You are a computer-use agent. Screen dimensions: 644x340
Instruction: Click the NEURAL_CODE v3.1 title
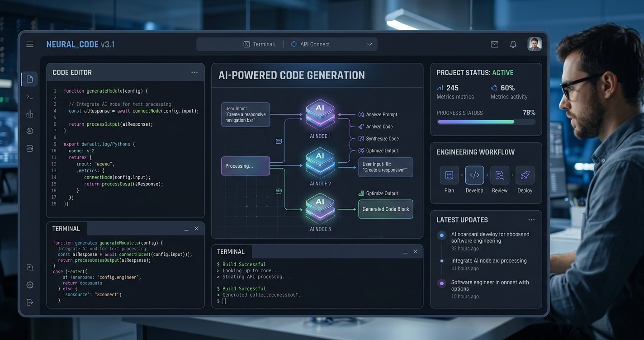pos(80,44)
